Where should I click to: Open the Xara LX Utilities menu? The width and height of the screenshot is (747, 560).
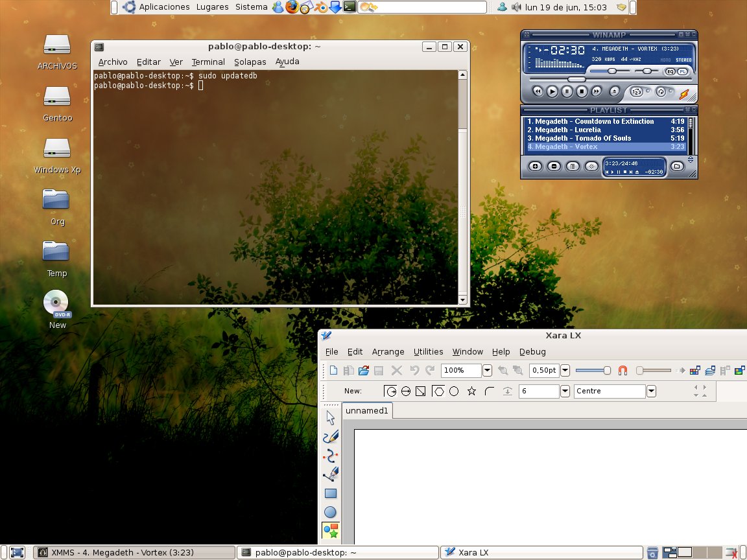(428, 351)
